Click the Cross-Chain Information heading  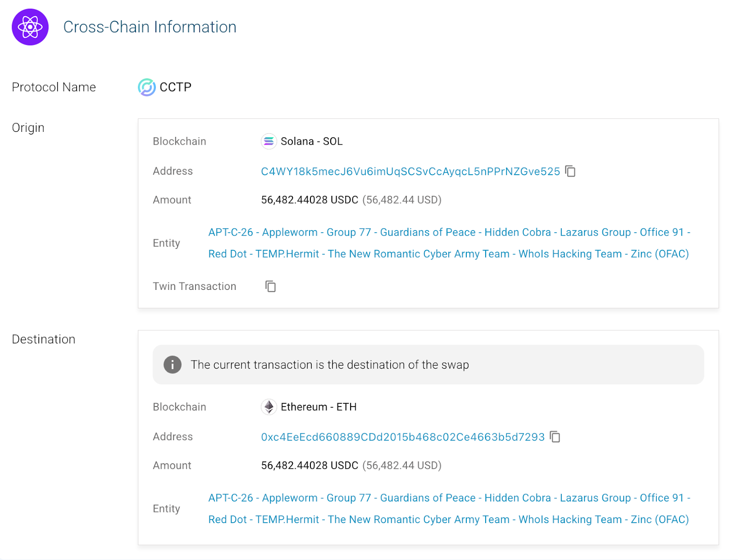[150, 27]
